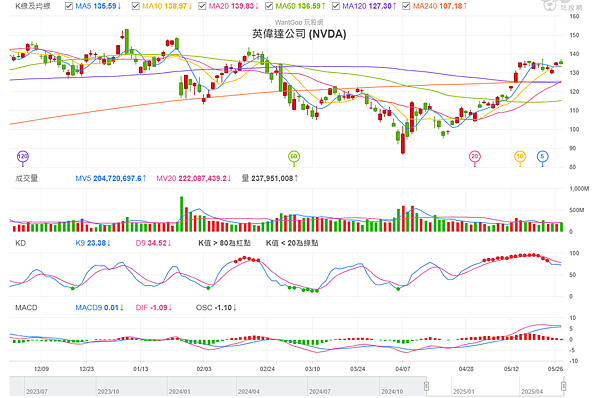Click the 01/13 date axis label
The height and width of the screenshot is (398, 600).
[x=140, y=369]
